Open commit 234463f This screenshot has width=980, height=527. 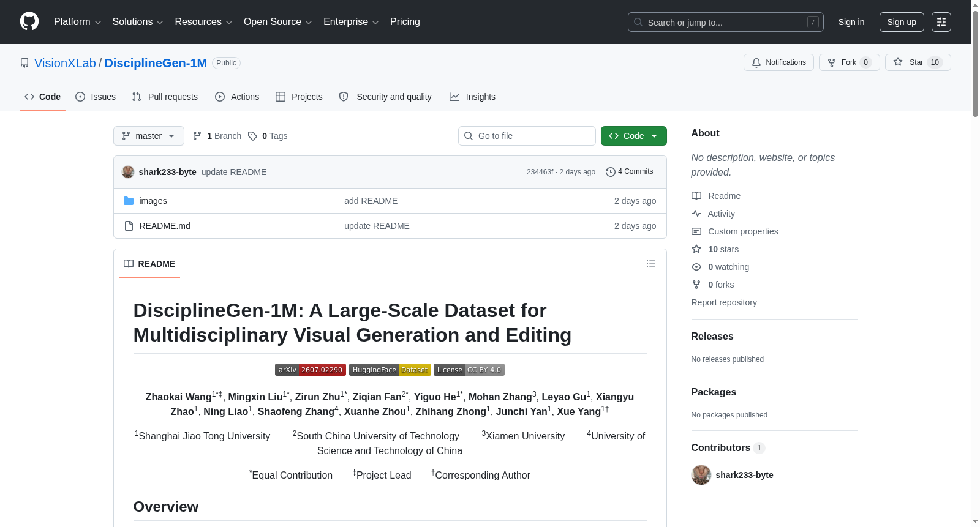pos(540,172)
